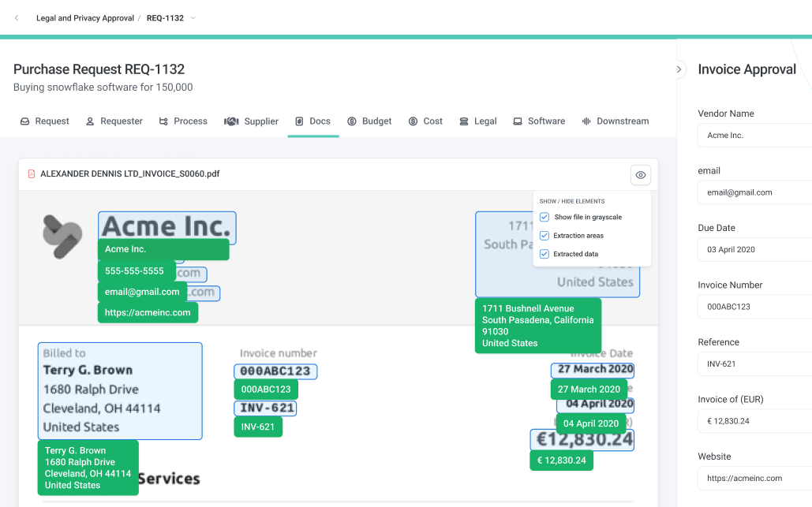Open the Cost section via its coin icon
The image size is (812, 507).
[x=411, y=121]
